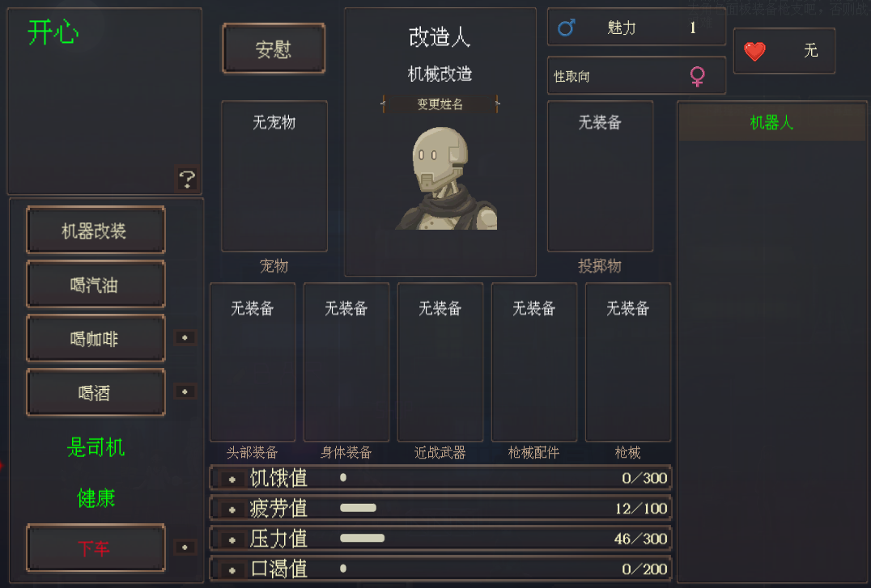871x588 pixels.
Task: Click the 变更姓名 rename option
Action: point(440,104)
